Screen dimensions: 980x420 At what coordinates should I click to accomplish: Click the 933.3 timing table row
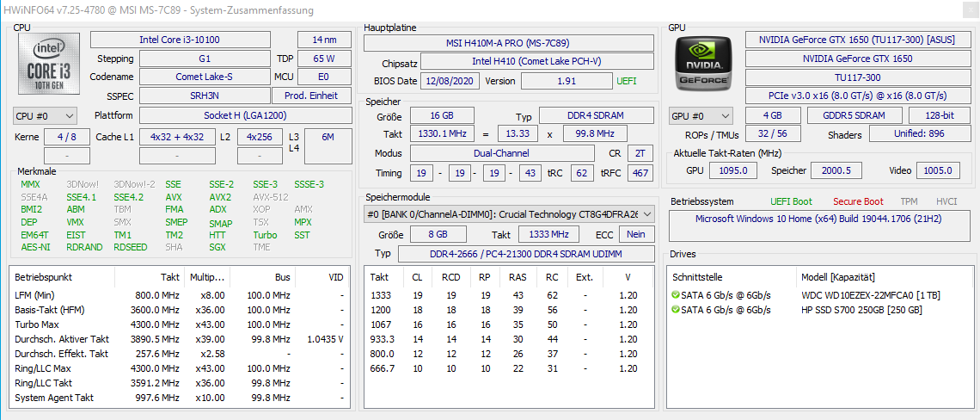[510, 338]
